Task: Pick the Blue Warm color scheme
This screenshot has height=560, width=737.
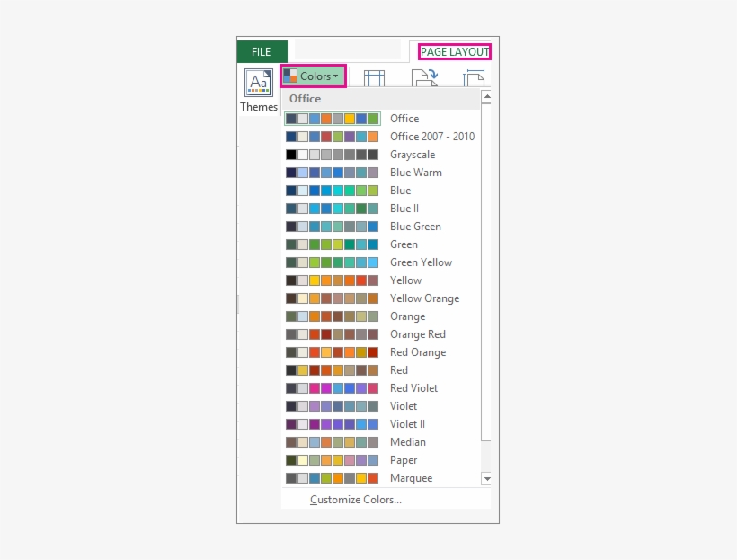Action: pyautogui.click(x=382, y=173)
